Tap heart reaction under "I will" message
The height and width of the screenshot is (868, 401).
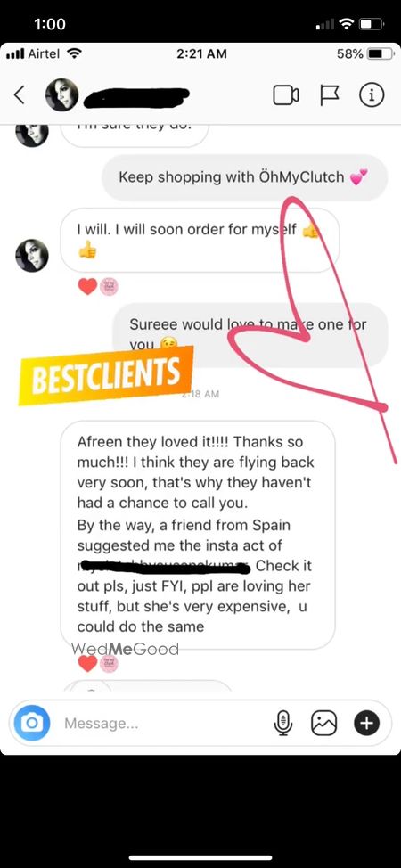point(87,286)
